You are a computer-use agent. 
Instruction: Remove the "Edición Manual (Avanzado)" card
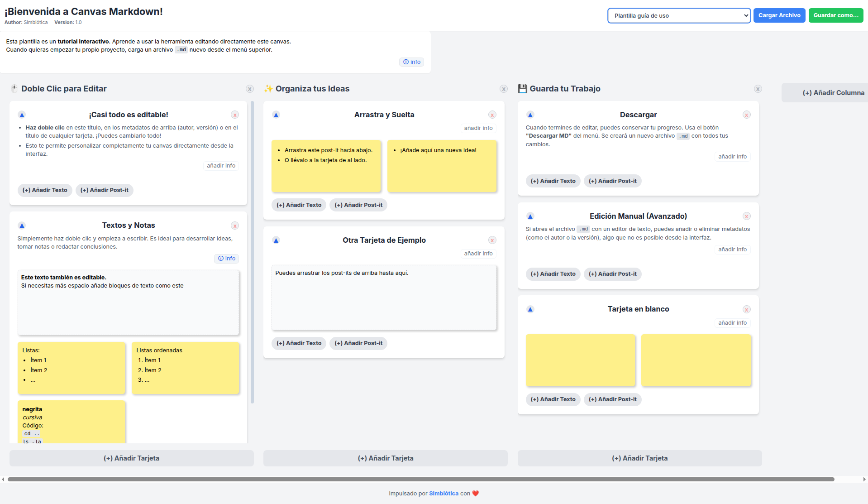[x=746, y=216]
